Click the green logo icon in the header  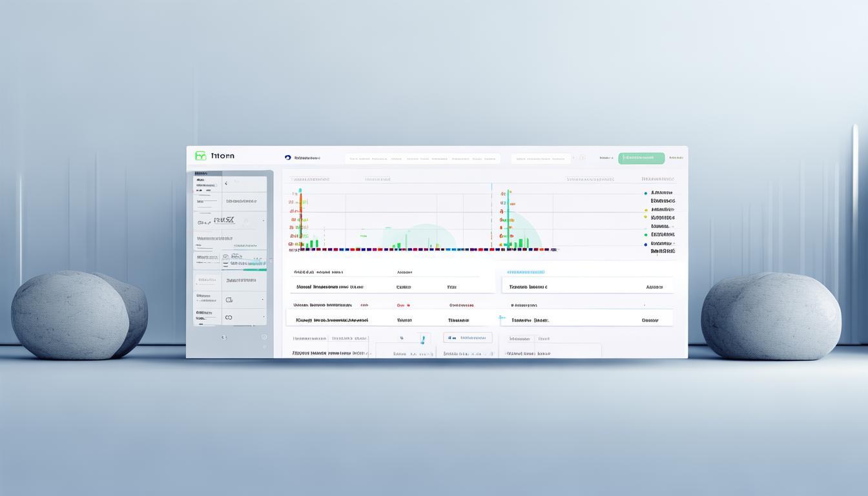(200, 156)
